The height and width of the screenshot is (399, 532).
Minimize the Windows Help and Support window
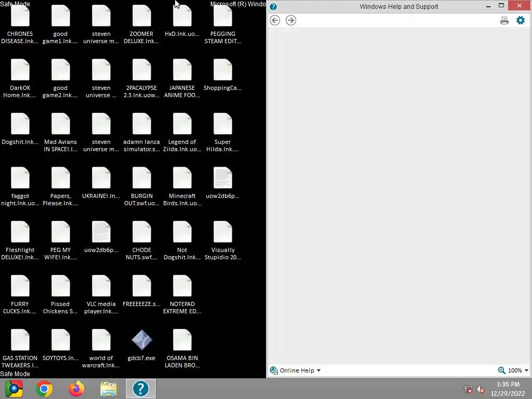(x=488, y=6)
